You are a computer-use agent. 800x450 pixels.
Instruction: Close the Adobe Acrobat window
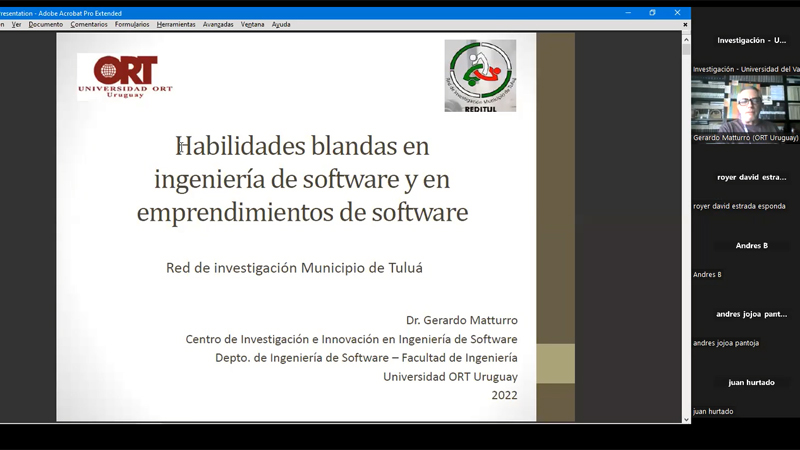pos(678,13)
